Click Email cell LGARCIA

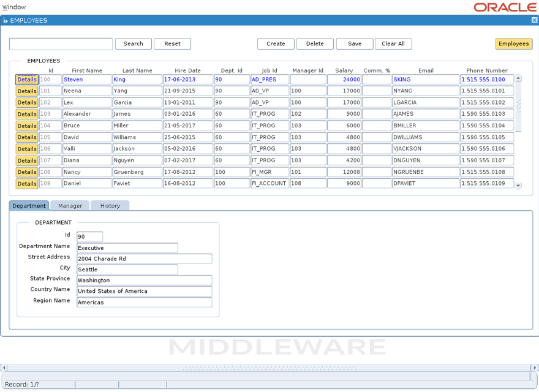click(x=426, y=102)
